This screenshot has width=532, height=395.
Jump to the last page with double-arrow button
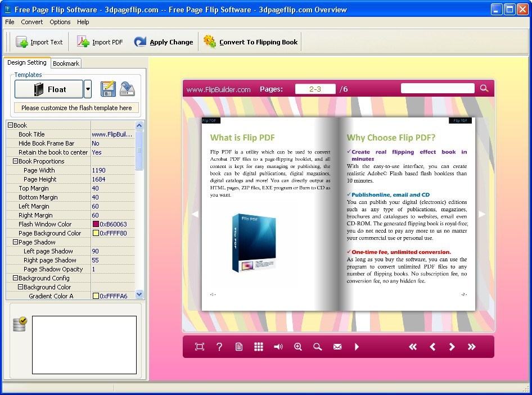tap(472, 347)
